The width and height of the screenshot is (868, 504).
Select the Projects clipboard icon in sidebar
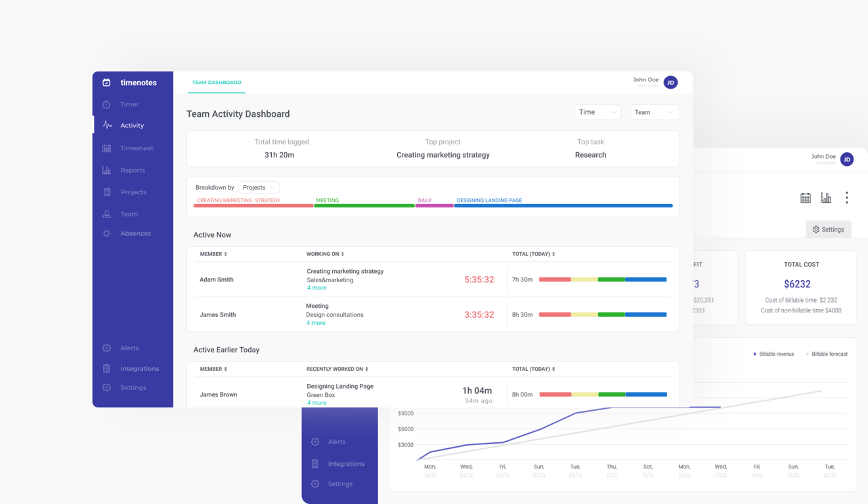107,192
